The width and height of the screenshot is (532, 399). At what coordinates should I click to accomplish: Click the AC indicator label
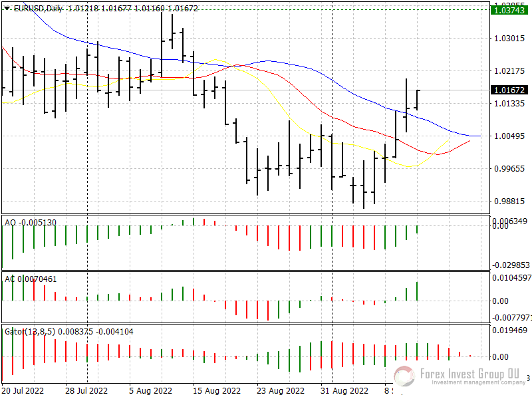(10, 279)
